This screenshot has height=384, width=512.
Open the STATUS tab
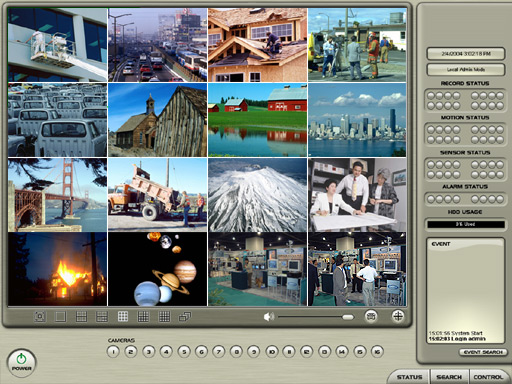(x=409, y=377)
